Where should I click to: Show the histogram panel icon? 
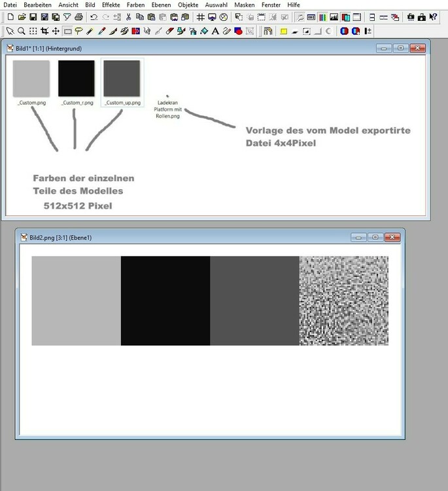point(334,17)
